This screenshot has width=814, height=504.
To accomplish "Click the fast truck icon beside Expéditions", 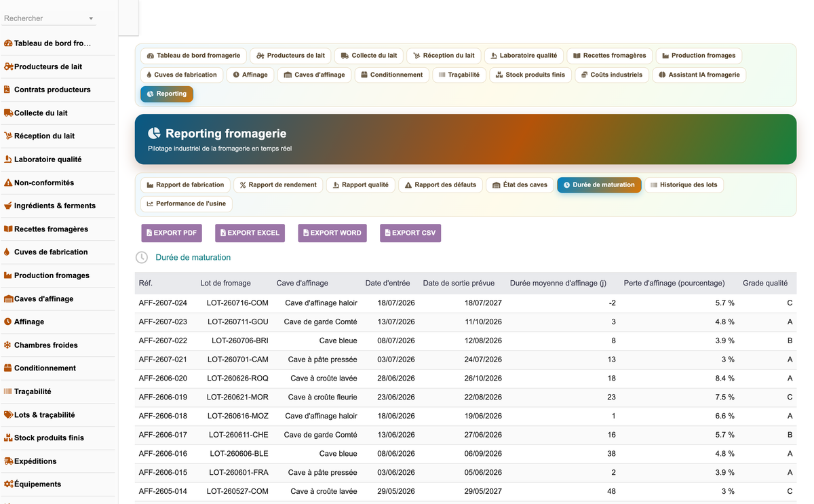I will click(x=9, y=461).
